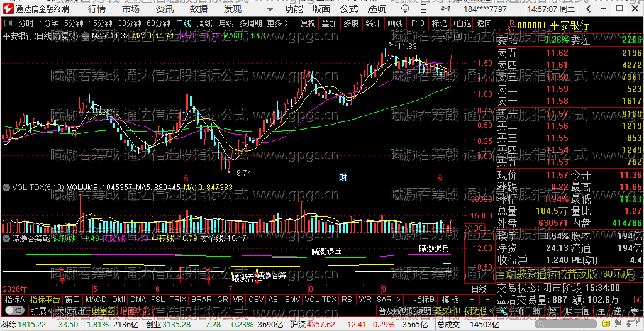Click the face icon next to 选项
This screenshot has width=644, height=331.
tap(405, 9)
